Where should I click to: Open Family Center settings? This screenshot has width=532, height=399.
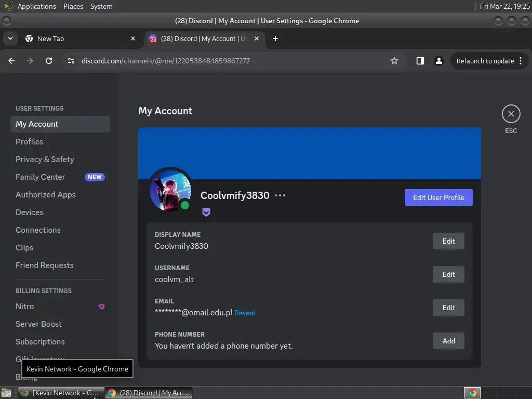60,177
